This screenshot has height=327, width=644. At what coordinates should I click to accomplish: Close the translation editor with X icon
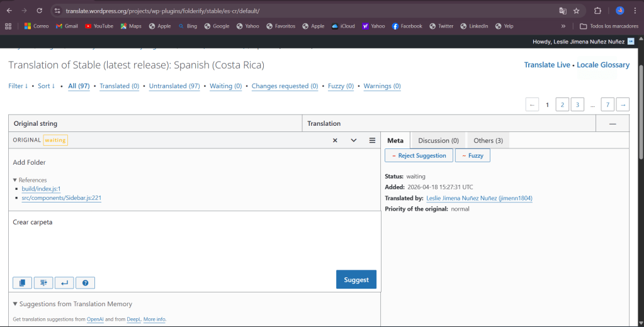335,140
